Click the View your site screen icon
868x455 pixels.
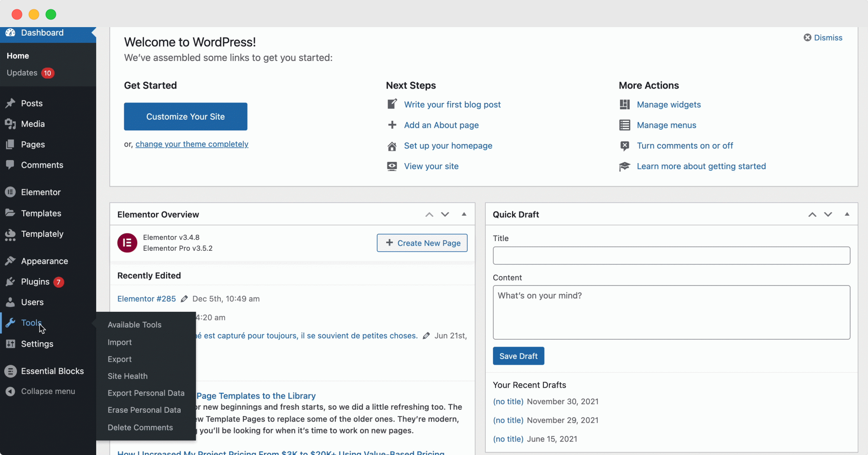[x=392, y=166]
